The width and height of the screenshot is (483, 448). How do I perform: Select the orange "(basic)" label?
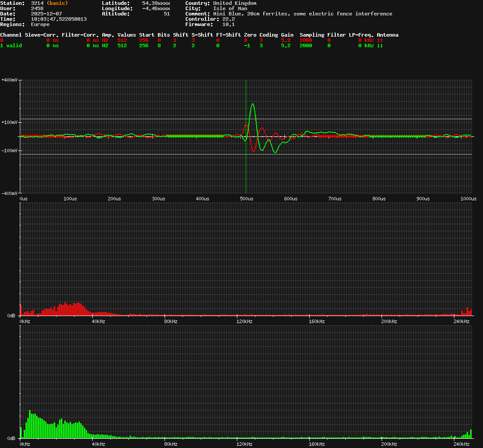(57, 3)
